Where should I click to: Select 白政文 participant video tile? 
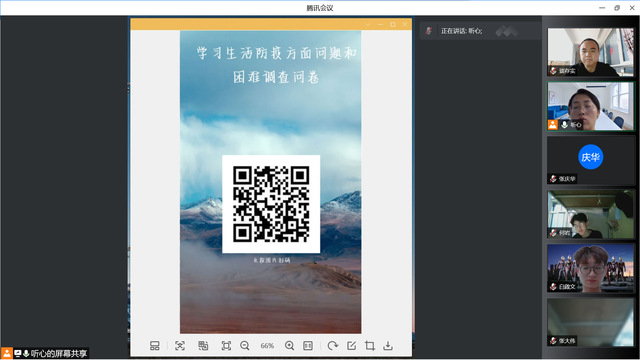click(x=590, y=268)
